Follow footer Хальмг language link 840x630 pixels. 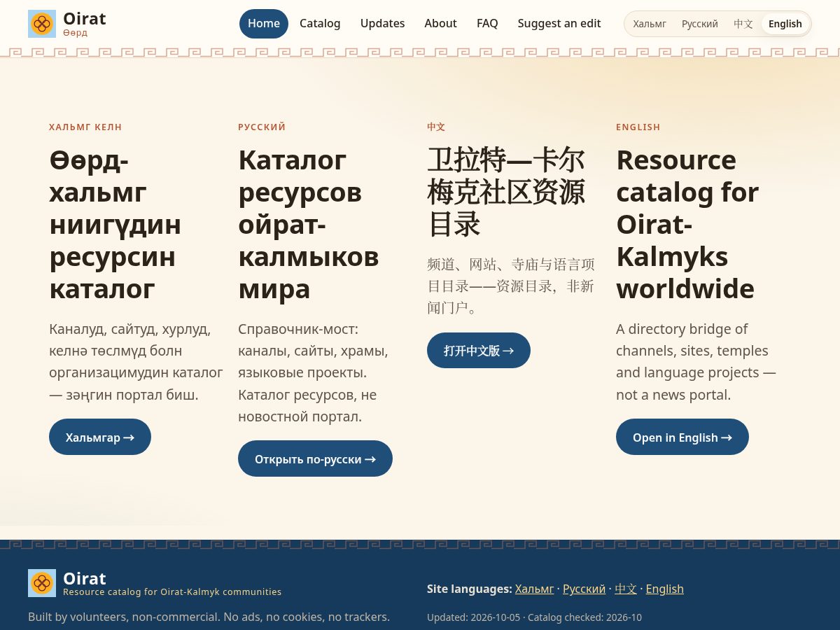coord(534,589)
